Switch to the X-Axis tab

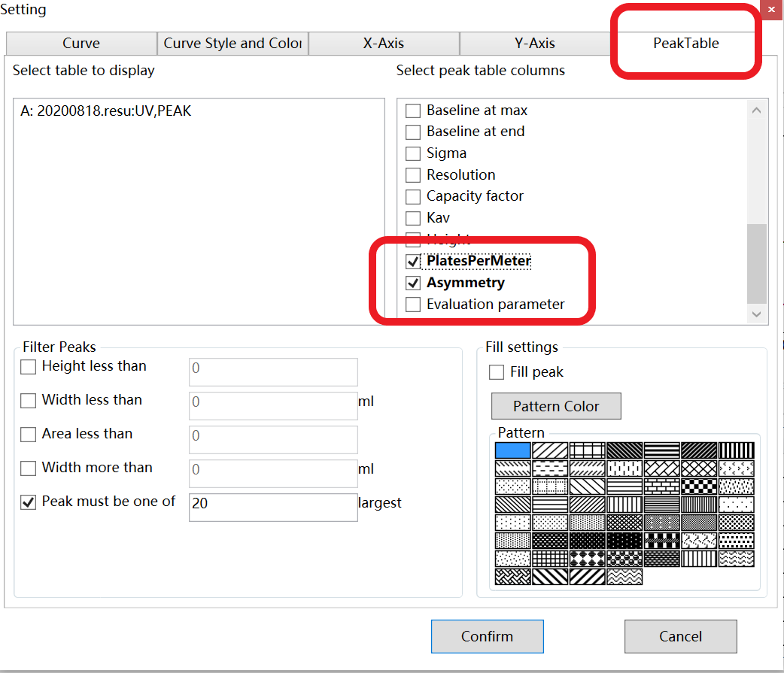(x=384, y=44)
